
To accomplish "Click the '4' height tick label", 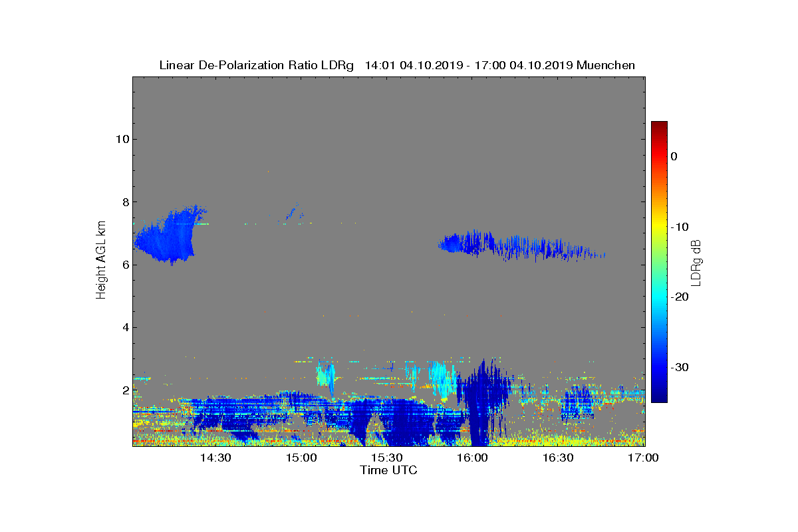I will pos(125,327).
